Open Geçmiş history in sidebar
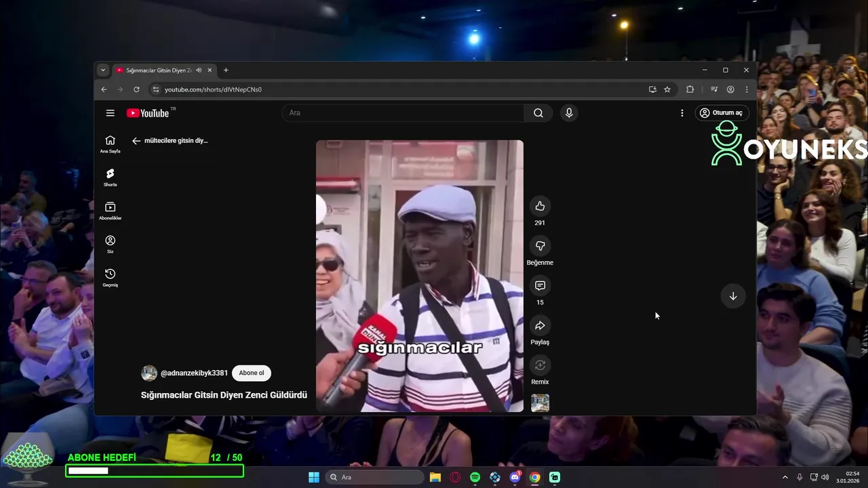Image resolution: width=868 pixels, height=488 pixels. tap(110, 277)
